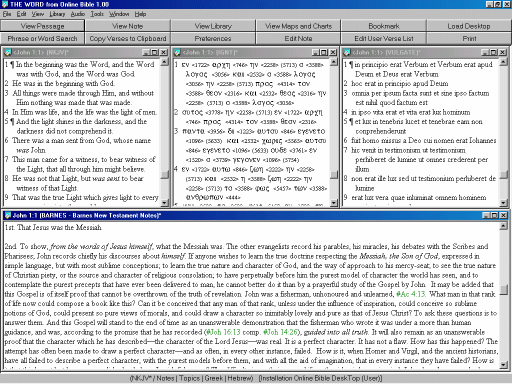The image size is (512, 384).
Task: Click the Vulgate window title icon
Action: point(347,53)
